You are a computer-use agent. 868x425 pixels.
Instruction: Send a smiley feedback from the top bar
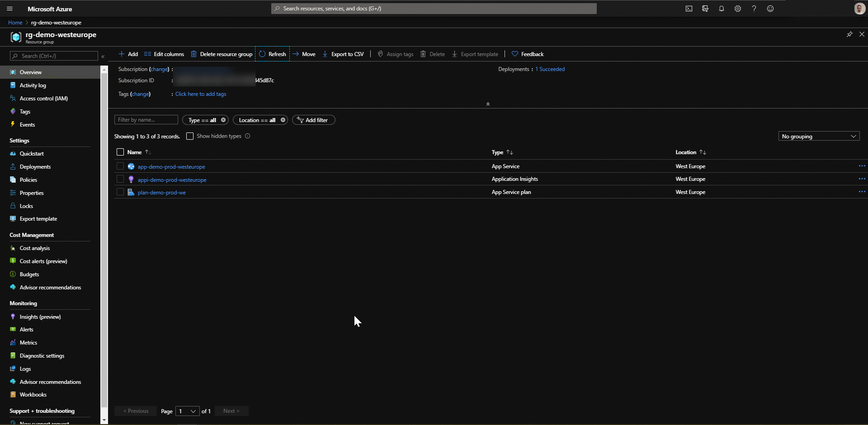[770, 9]
